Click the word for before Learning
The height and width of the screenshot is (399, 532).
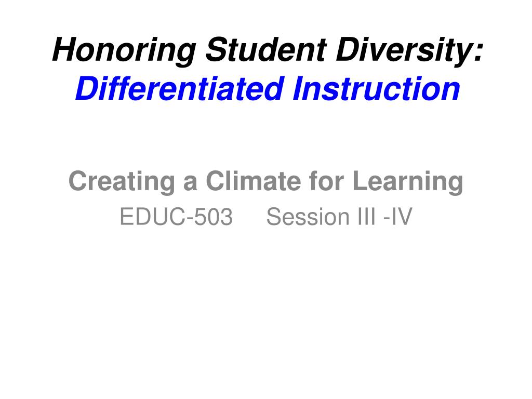(x=327, y=181)
